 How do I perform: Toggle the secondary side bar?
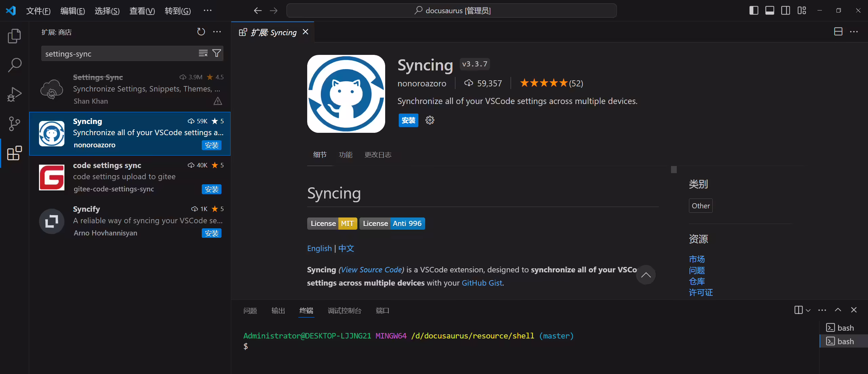[x=786, y=11]
